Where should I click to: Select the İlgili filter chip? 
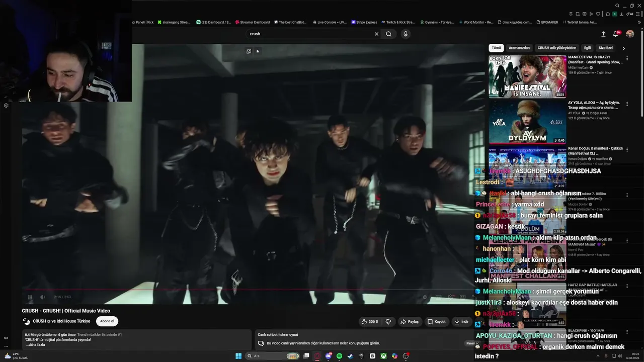[587, 48]
